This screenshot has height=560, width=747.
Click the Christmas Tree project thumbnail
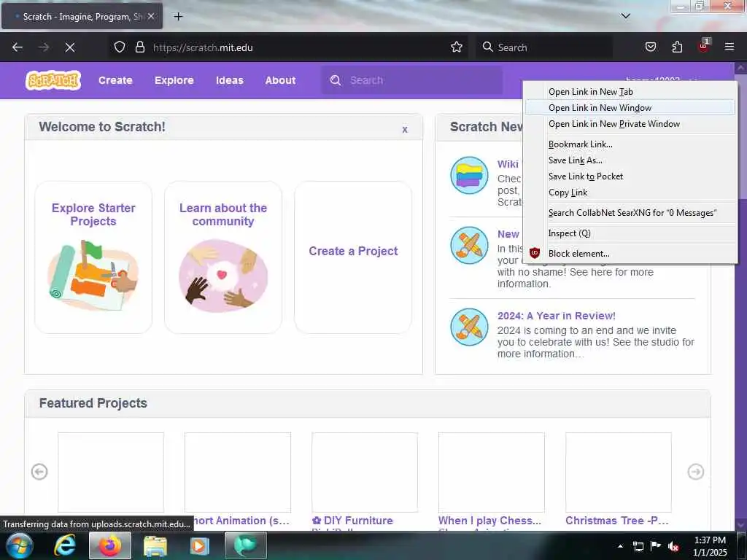coord(619,472)
